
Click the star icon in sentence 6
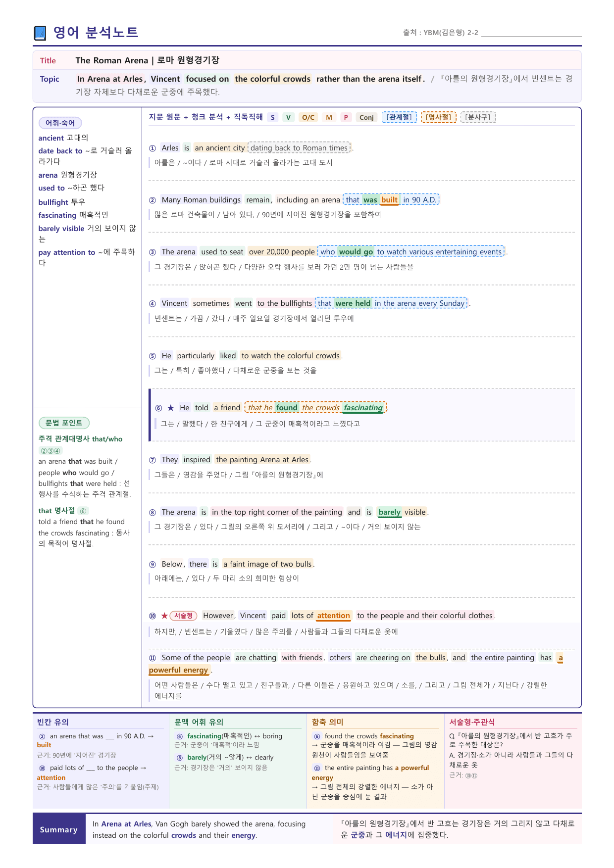171,408
